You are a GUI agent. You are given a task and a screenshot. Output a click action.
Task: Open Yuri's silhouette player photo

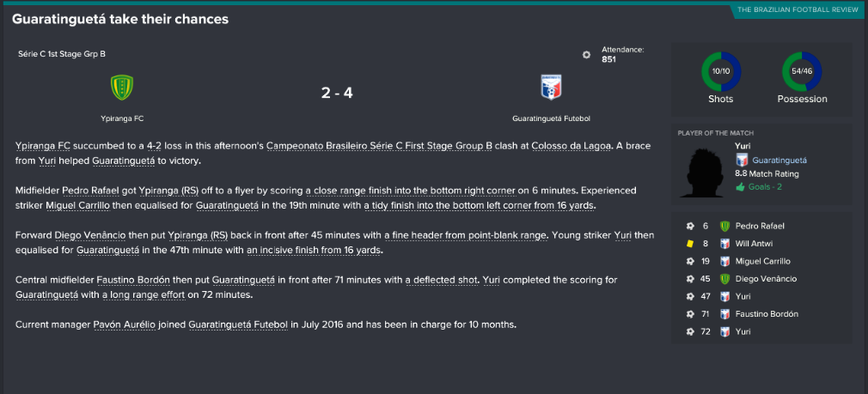click(704, 172)
